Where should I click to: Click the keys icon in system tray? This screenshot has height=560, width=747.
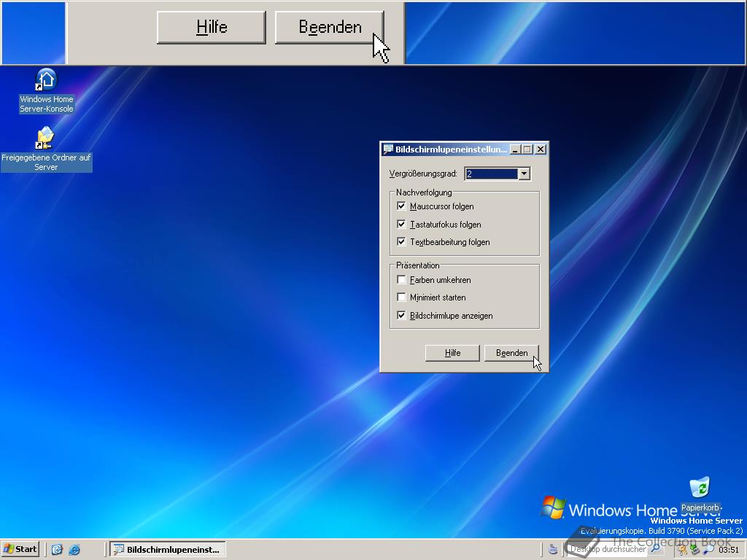tap(683, 550)
